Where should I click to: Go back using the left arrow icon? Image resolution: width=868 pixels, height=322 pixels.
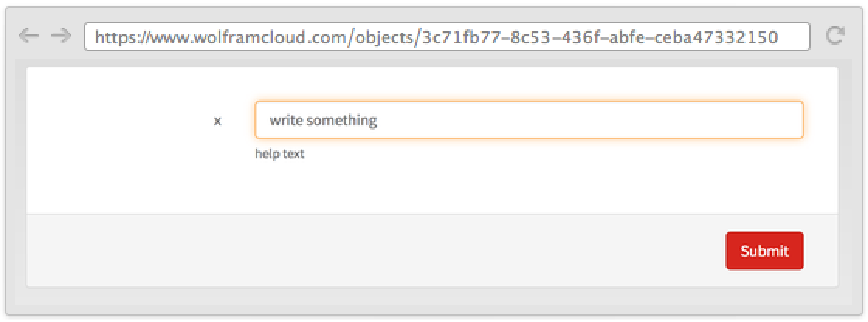click(28, 36)
